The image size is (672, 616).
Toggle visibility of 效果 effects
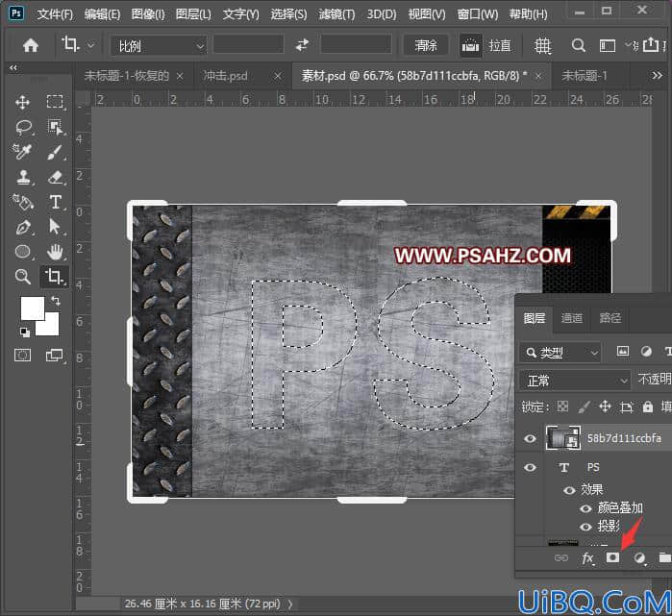(x=569, y=490)
